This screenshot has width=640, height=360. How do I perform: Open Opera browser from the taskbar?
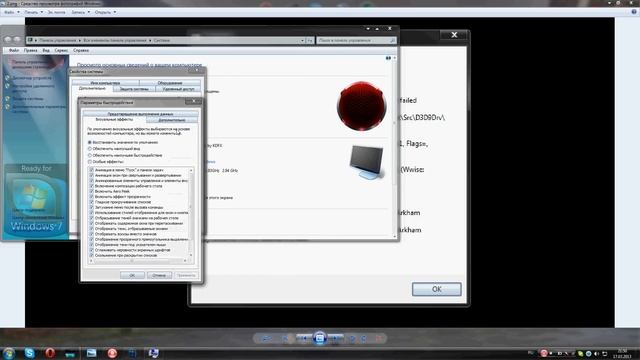50,353
